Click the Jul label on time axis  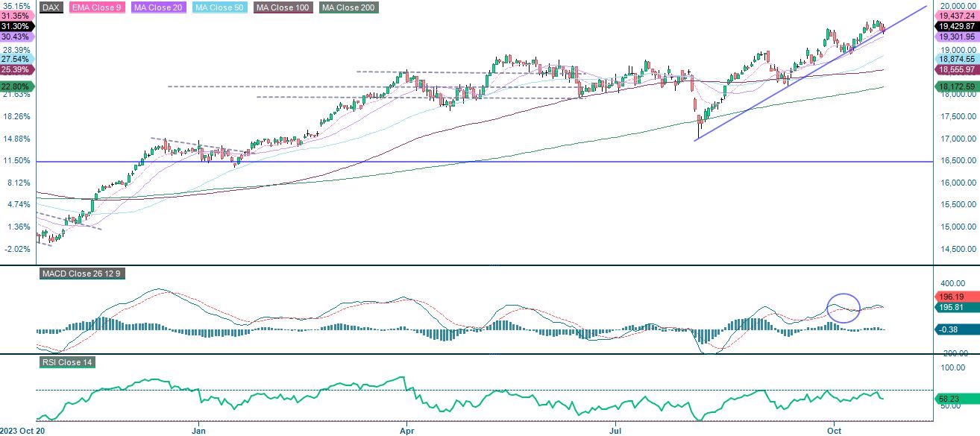616,430
